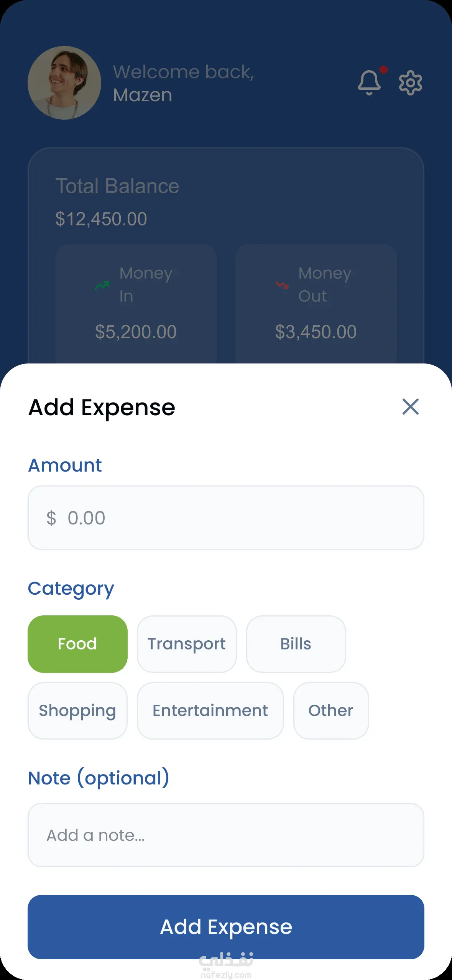Viewport: 452px width, 980px height.
Task: Close the Add Expense sheet
Action: [x=410, y=407]
